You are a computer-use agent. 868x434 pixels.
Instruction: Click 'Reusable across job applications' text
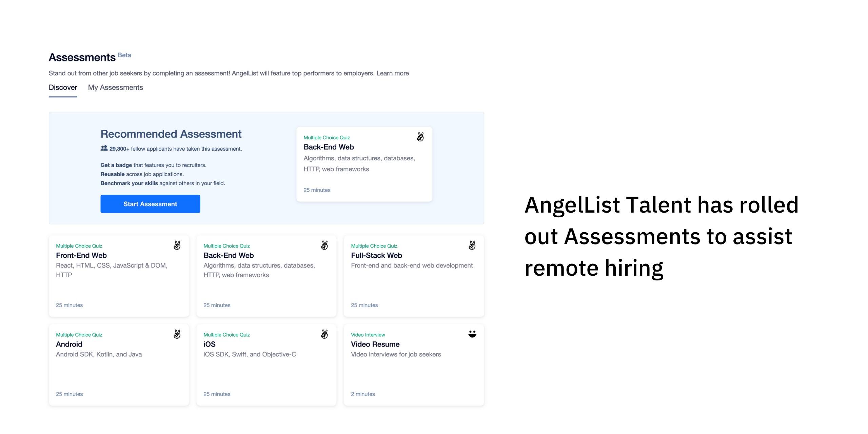142,174
